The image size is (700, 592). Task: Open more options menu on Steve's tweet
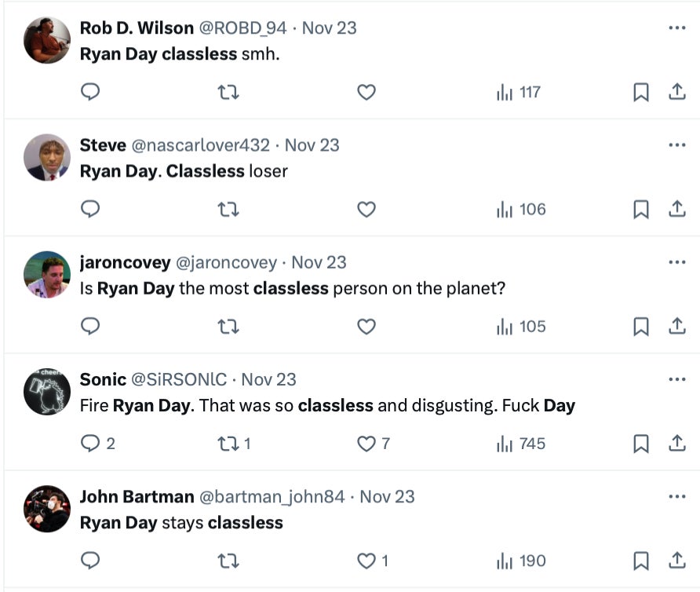click(x=676, y=144)
